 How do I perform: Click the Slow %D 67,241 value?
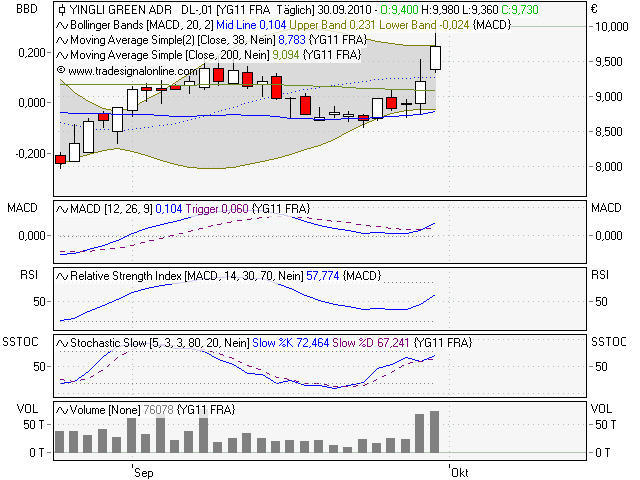[x=371, y=343]
